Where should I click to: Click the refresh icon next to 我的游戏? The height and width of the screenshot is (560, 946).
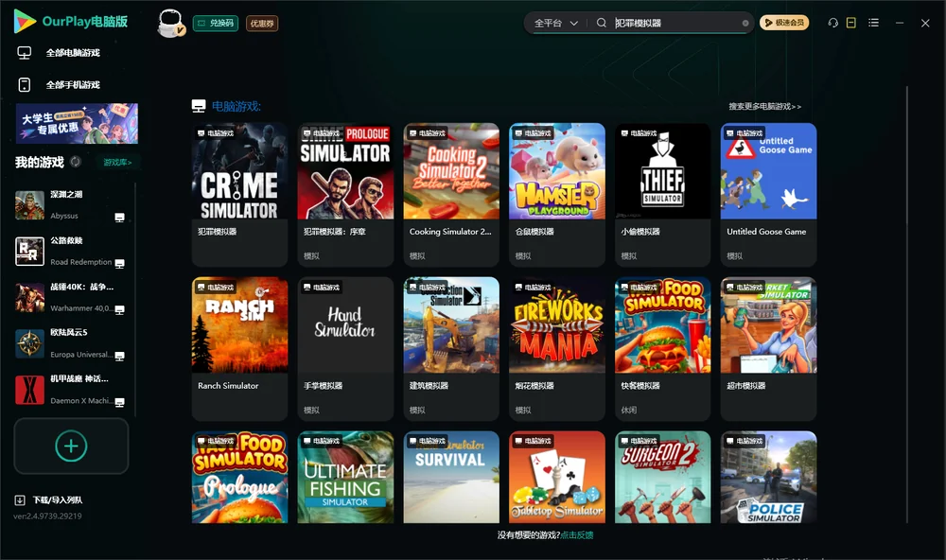click(76, 162)
